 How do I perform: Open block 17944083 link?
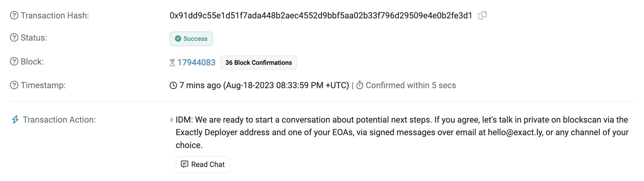point(196,62)
